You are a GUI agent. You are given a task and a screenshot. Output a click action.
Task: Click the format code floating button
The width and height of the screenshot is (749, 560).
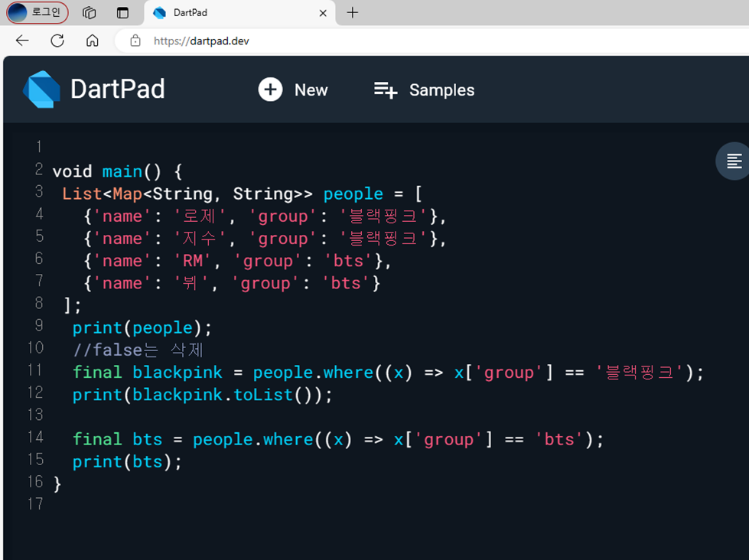[x=734, y=161]
